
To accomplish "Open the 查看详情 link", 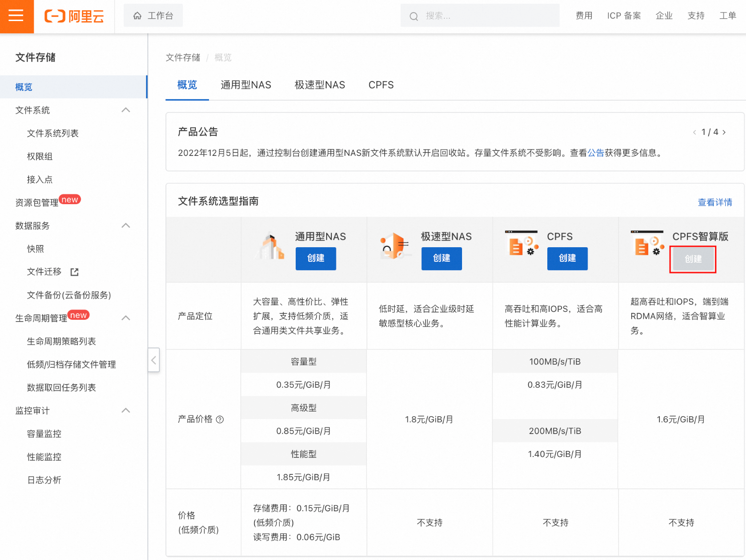I will [715, 202].
